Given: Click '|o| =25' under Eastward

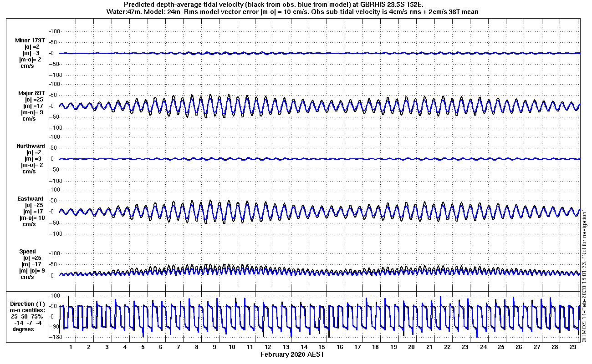Looking at the screenshot, I should click(34, 205).
